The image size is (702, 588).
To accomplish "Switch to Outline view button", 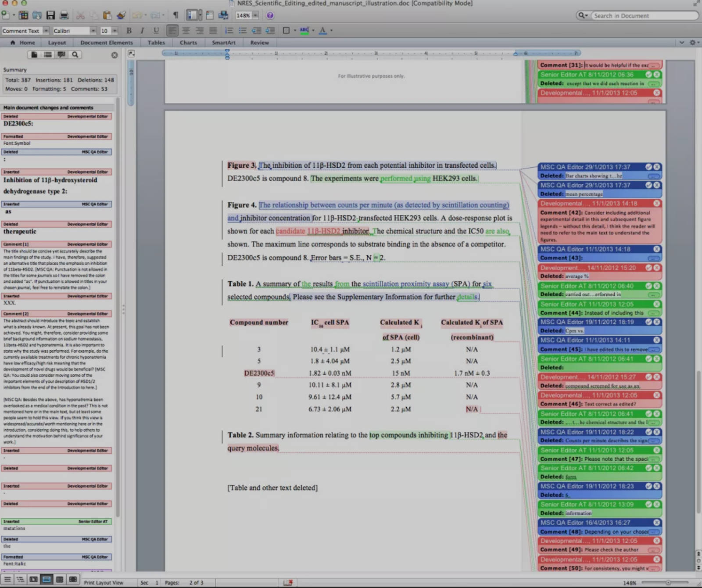I will click(x=20, y=579).
